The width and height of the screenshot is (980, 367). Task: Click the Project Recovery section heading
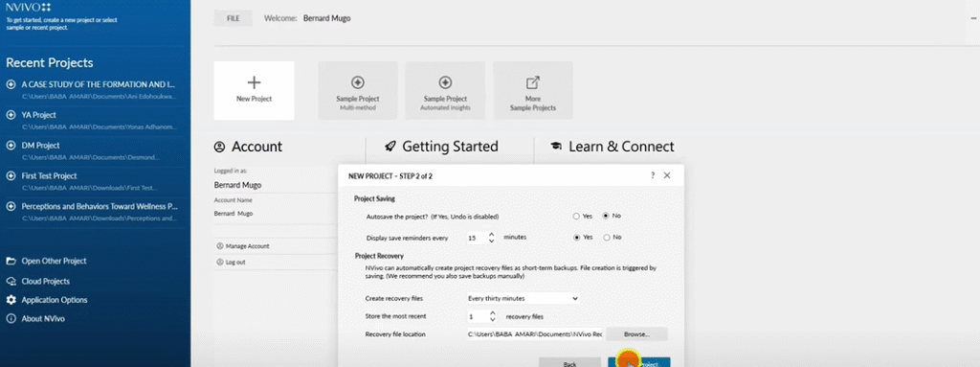point(379,256)
